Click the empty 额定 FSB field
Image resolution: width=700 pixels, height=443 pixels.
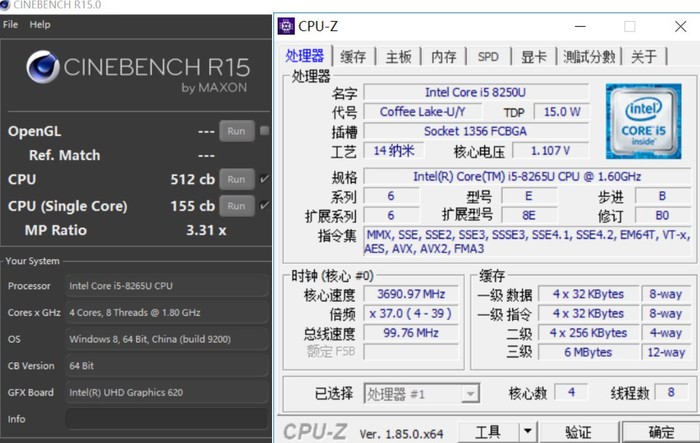click(411, 352)
